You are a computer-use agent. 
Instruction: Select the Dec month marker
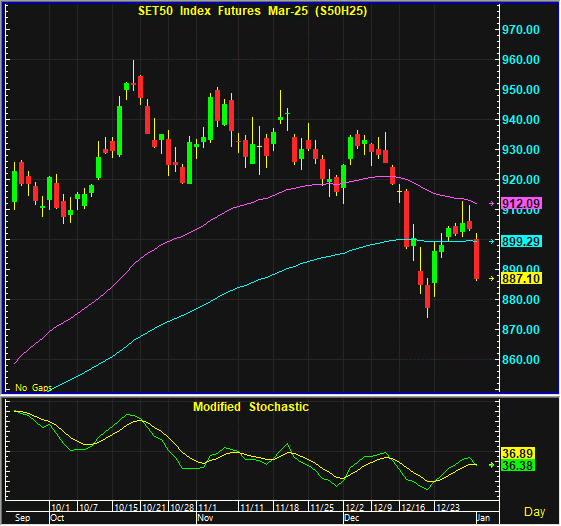click(352, 518)
